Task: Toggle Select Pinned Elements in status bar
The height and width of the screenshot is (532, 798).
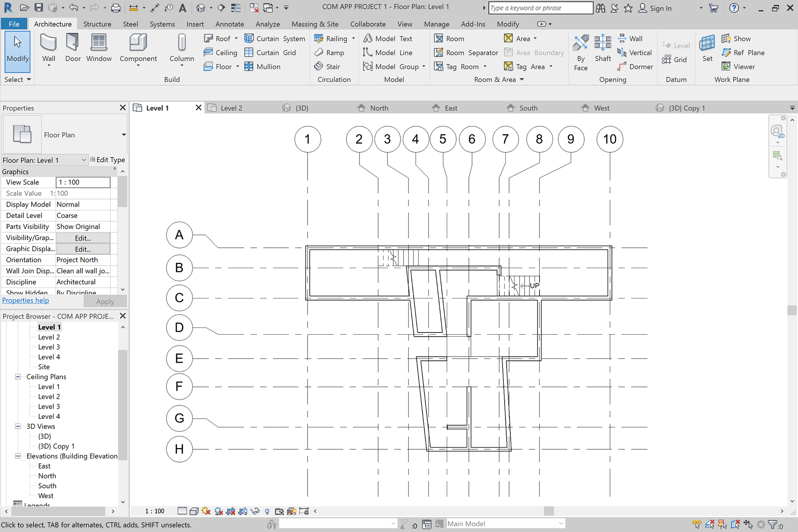Action: click(x=722, y=525)
